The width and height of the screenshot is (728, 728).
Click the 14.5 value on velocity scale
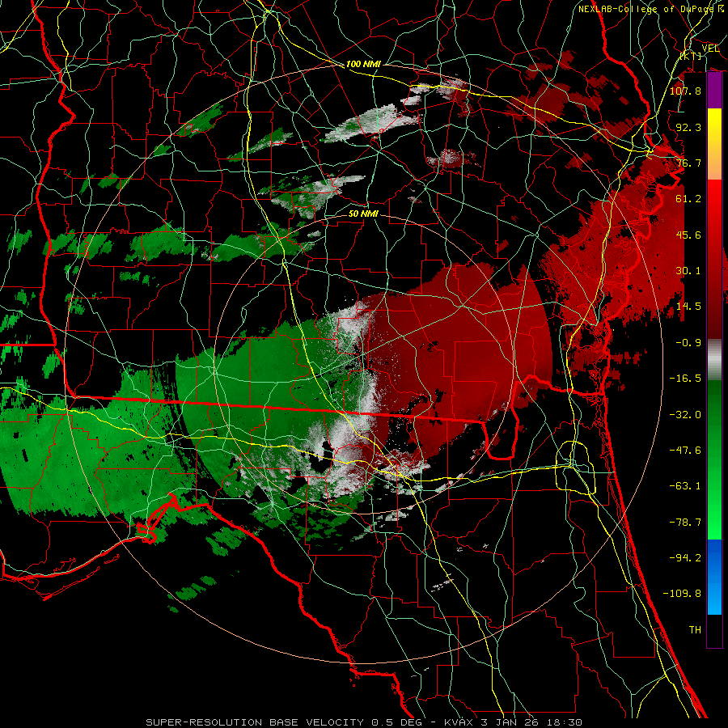[x=688, y=307]
